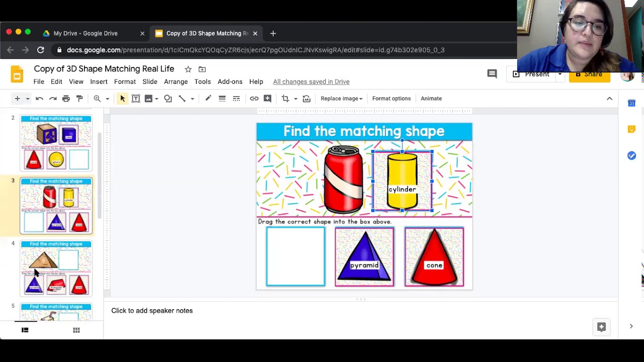Open the comment history icon
This screenshot has height=362, width=644.
[492, 74]
